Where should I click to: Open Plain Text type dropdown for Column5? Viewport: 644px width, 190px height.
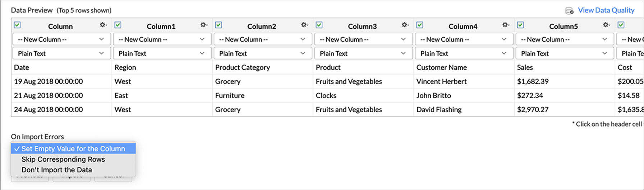[565, 53]
